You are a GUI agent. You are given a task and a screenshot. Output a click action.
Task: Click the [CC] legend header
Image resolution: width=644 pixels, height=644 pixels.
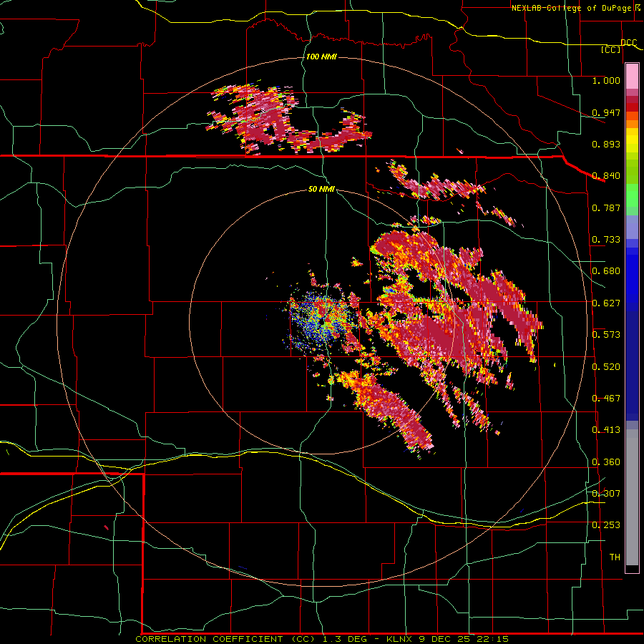point(611,49)
